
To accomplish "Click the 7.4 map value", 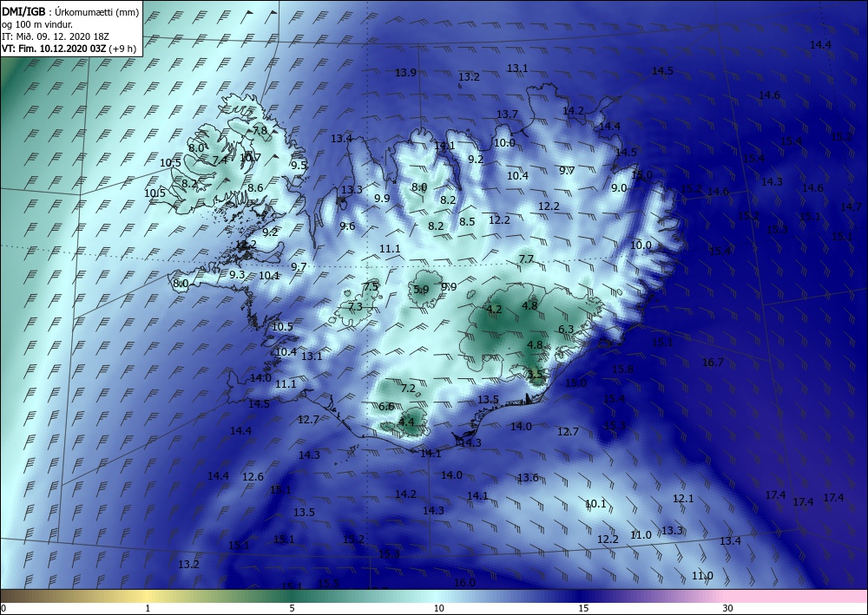I will 220,160.
